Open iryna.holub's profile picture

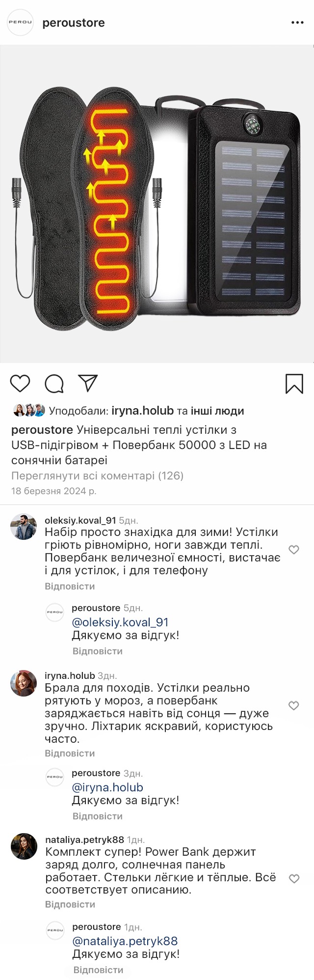[x=24, y=683]
